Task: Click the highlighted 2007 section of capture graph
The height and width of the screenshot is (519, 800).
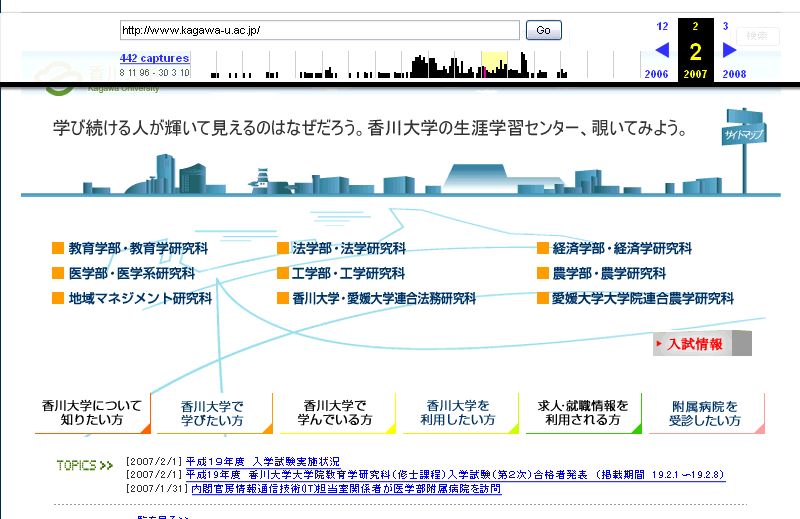Action: click(x=494, y=66)
